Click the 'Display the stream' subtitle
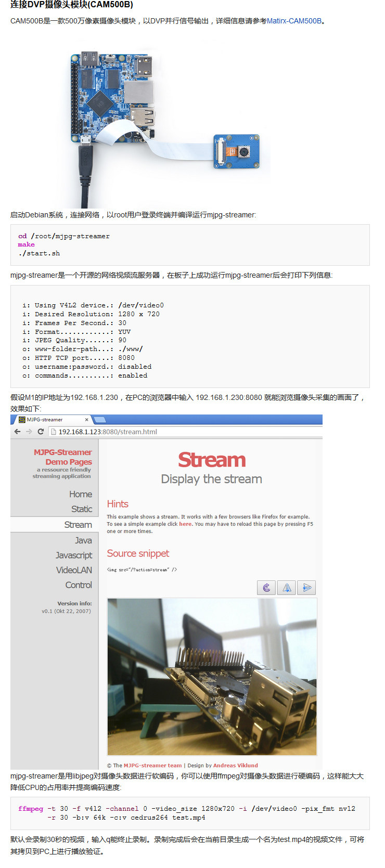The height and width of the screenshot is (868, 385). [211, 479]
